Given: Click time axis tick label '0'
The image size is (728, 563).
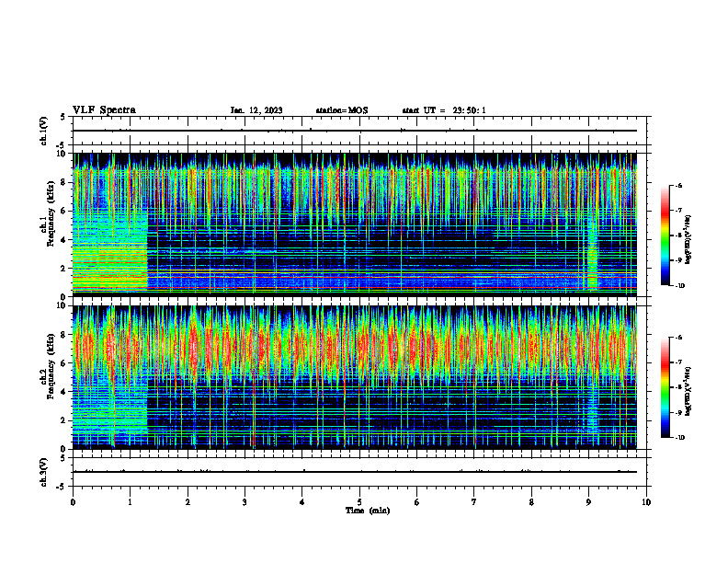Looking at the screenshot, I should [x=73, y=502].
